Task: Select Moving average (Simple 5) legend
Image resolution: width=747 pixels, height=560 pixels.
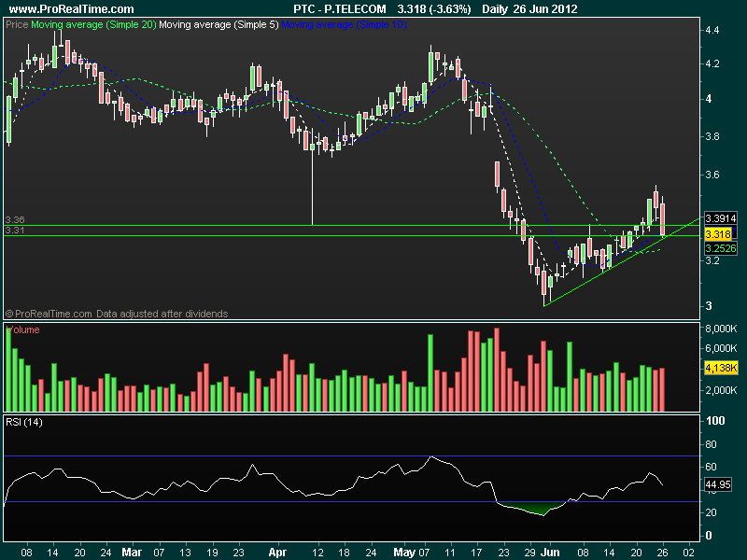Action: click(x=218, y=24)
